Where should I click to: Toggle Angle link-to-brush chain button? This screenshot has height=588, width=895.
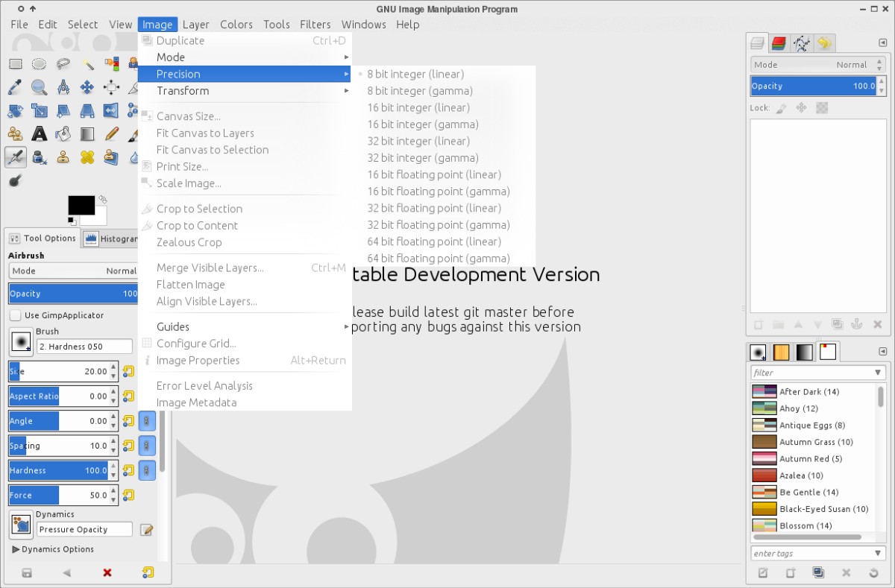pyautogui.click(x=147, y=421)
